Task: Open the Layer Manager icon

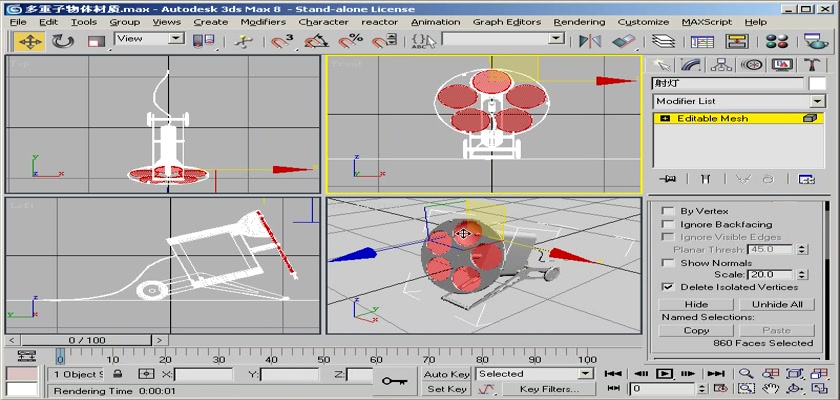Action: 661,41
